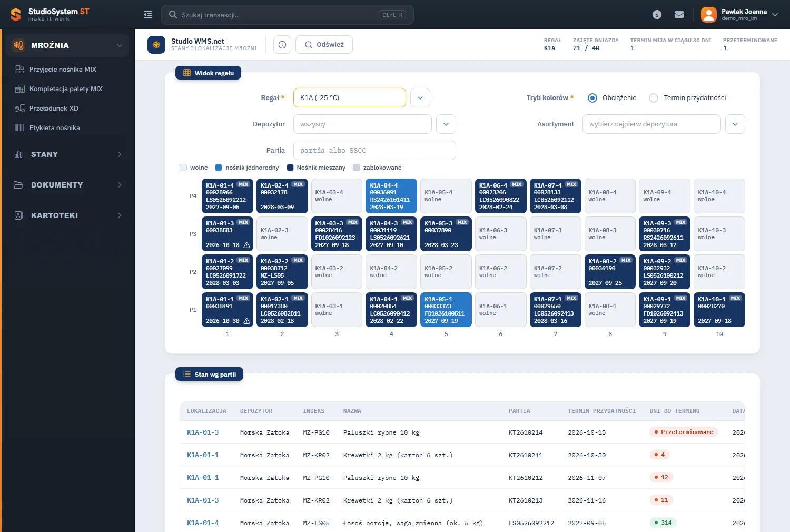Click the Studio WMS.net snowflake logo icon

pos(156,45)
